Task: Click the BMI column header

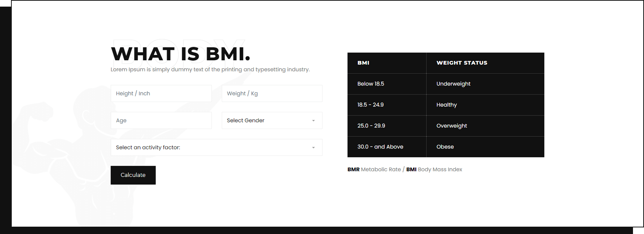Action: (x=387, y=63)
